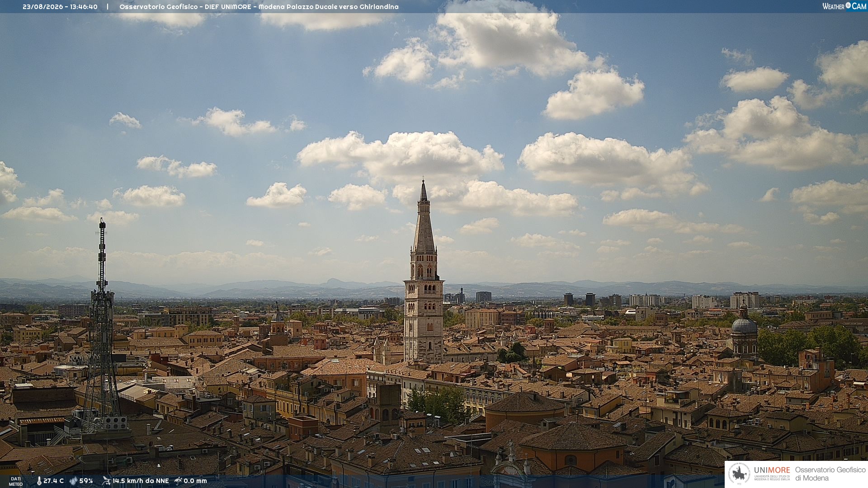868x488 pixels.
Task: Click the metal antenna lattice tower
Action: point(102,325)
